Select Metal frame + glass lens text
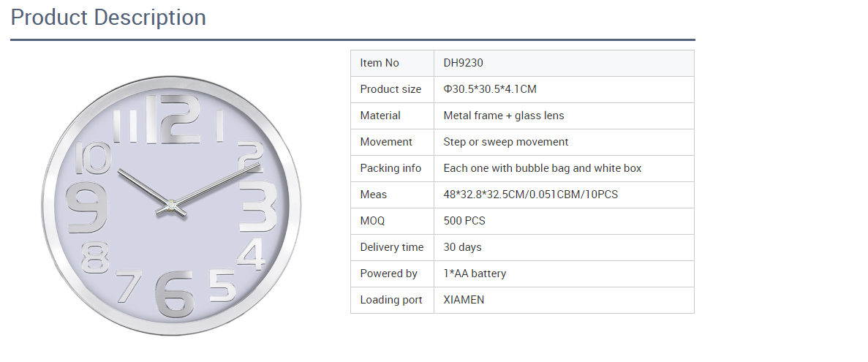Screen dimensions: 868x362 (x=504, y=116)
